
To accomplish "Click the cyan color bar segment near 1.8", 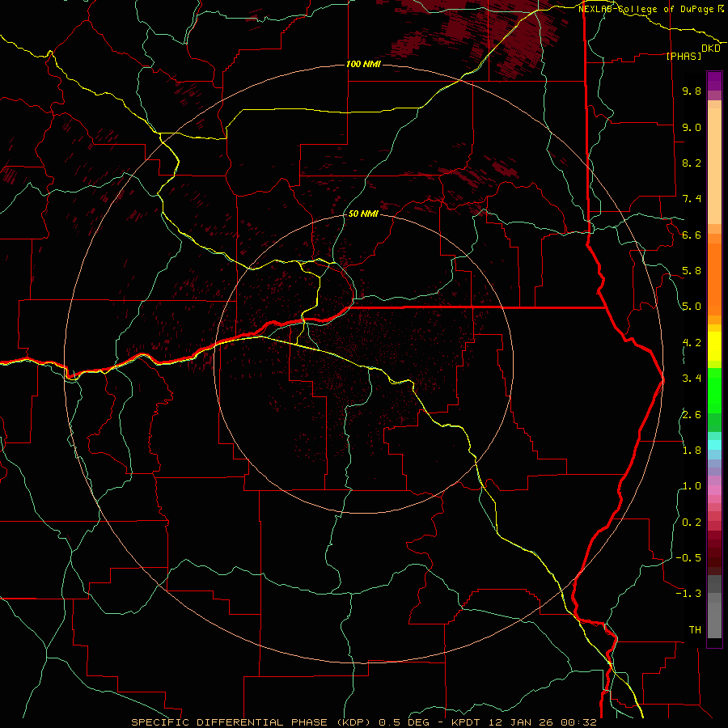I will point(714,445).
